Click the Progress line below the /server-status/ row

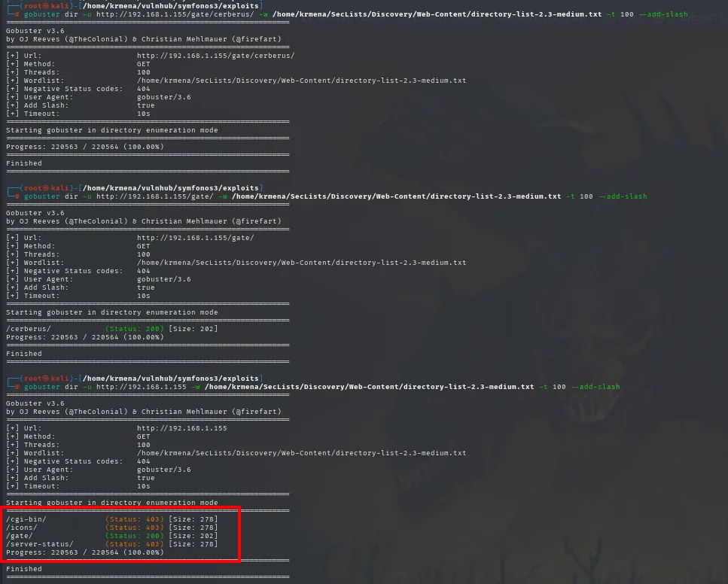[x=85, y=552]
